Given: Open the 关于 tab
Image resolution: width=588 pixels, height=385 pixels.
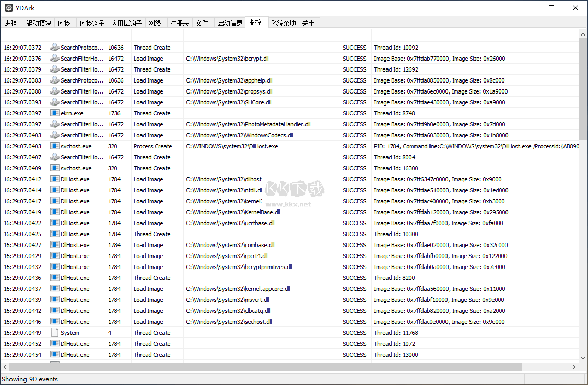Looking at the screenshot, I should [309, 23].
